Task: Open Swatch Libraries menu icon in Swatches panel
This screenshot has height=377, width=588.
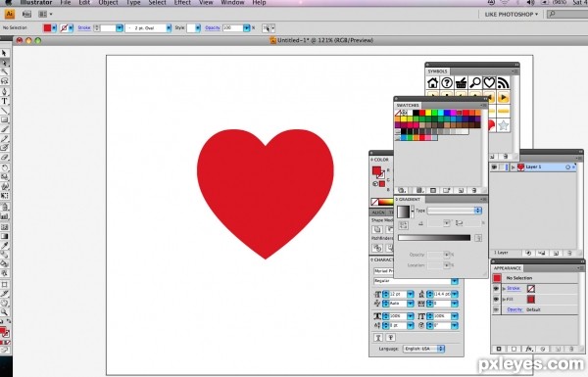Action: point(402,190)
